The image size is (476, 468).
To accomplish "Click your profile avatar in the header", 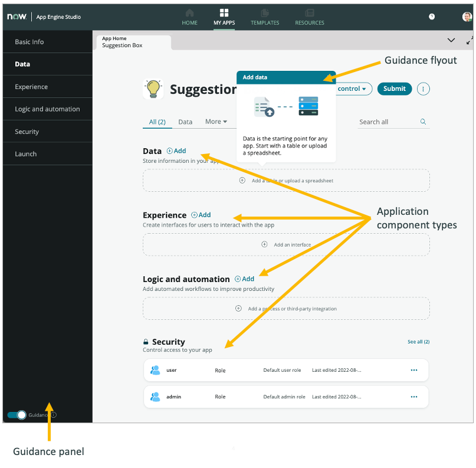I will pyautogui.click(x=467, y=17).
